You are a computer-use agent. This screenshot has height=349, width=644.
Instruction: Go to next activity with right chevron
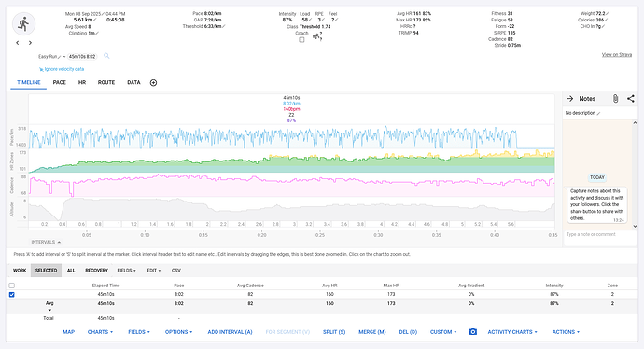coord(30,43)
